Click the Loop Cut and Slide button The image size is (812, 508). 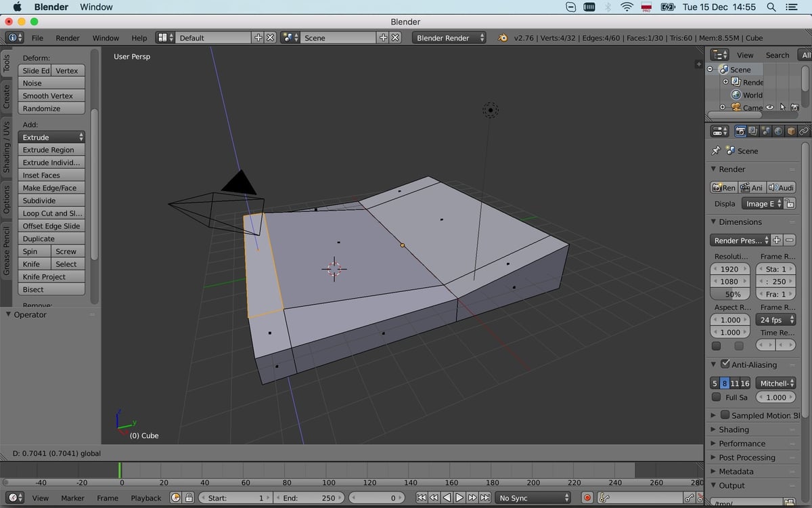pyautogui.click(x=51, y=213)
